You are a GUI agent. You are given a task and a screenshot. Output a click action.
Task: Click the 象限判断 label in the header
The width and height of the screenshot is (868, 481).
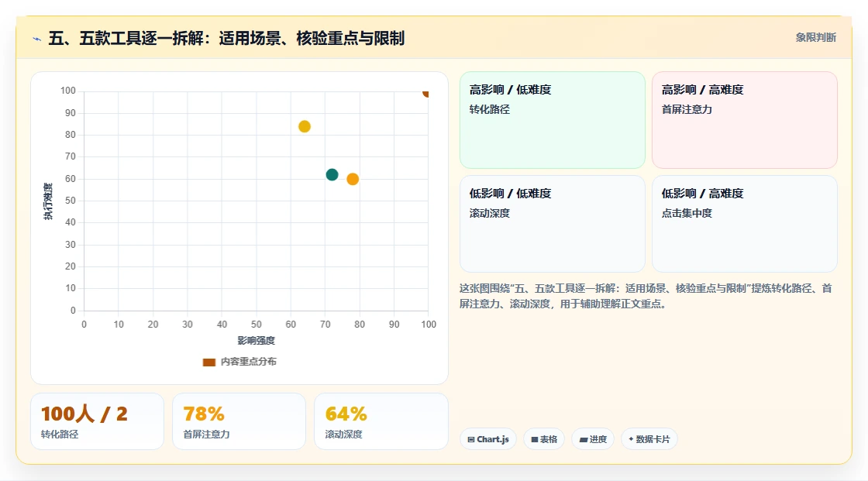(815, 38)
